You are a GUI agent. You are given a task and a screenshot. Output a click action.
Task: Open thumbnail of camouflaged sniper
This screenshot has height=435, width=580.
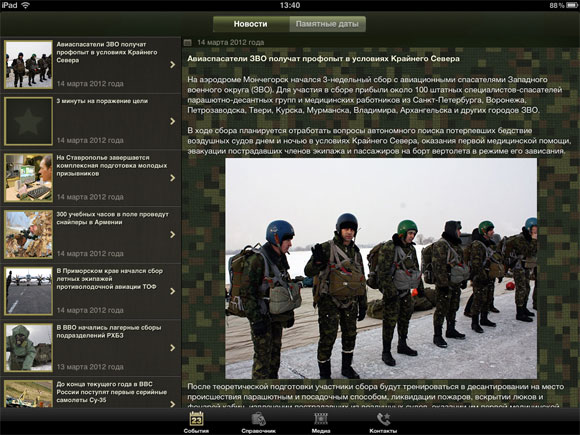pos(28,235)
